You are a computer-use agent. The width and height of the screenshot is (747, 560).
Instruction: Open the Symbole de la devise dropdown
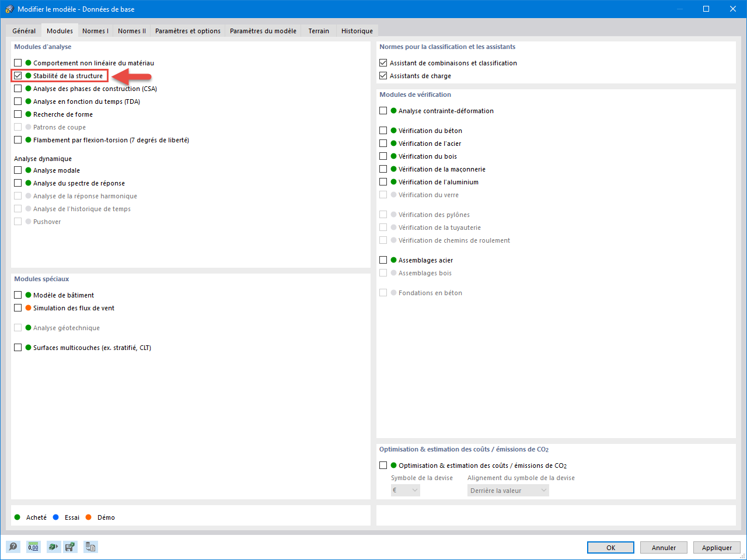pos(406,491)
